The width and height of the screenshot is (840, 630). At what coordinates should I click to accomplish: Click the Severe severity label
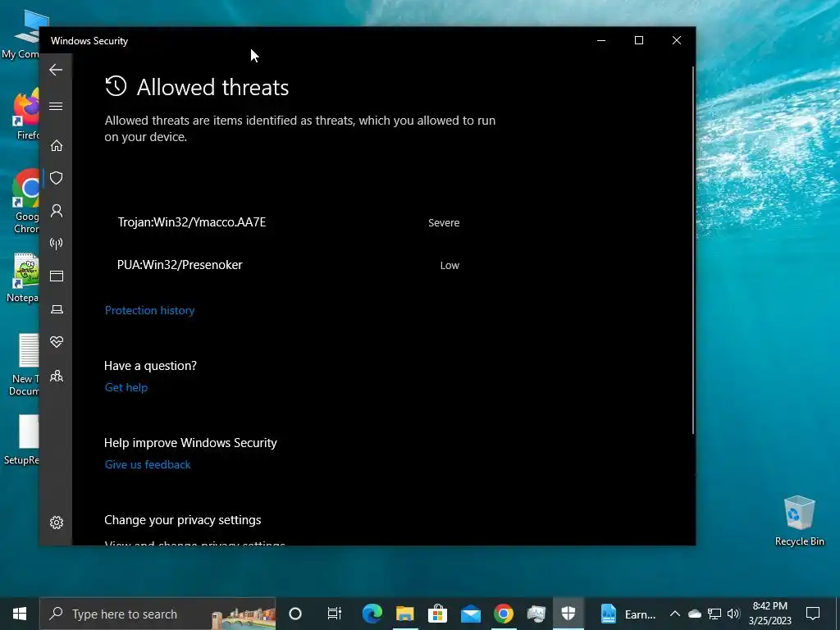444,223
